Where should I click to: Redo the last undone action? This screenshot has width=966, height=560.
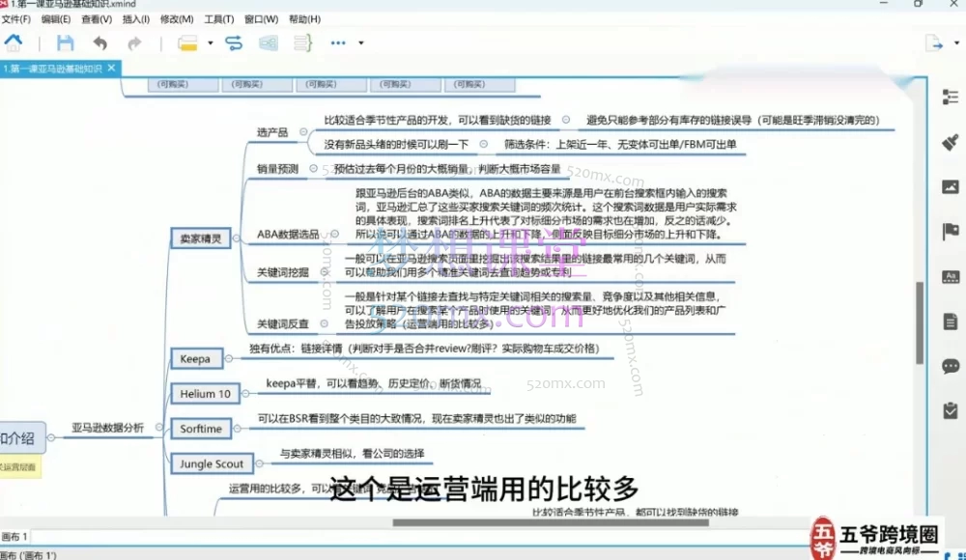tap(134, 43)
